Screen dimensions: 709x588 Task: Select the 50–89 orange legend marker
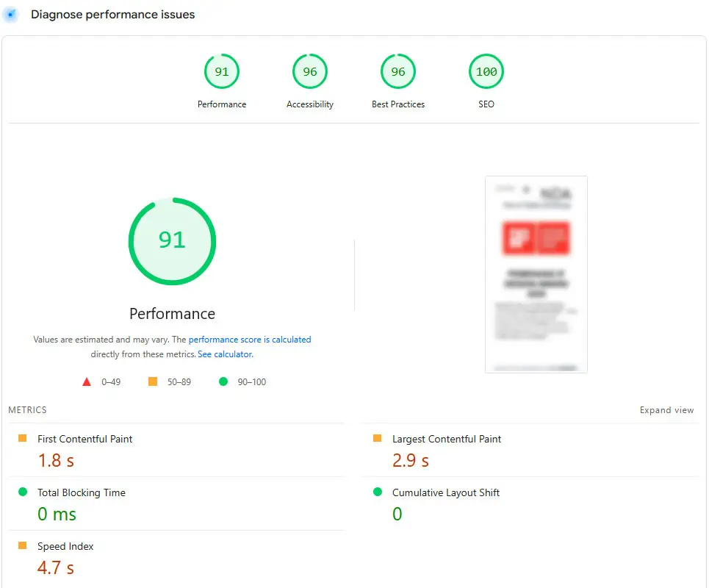(153, 381)
